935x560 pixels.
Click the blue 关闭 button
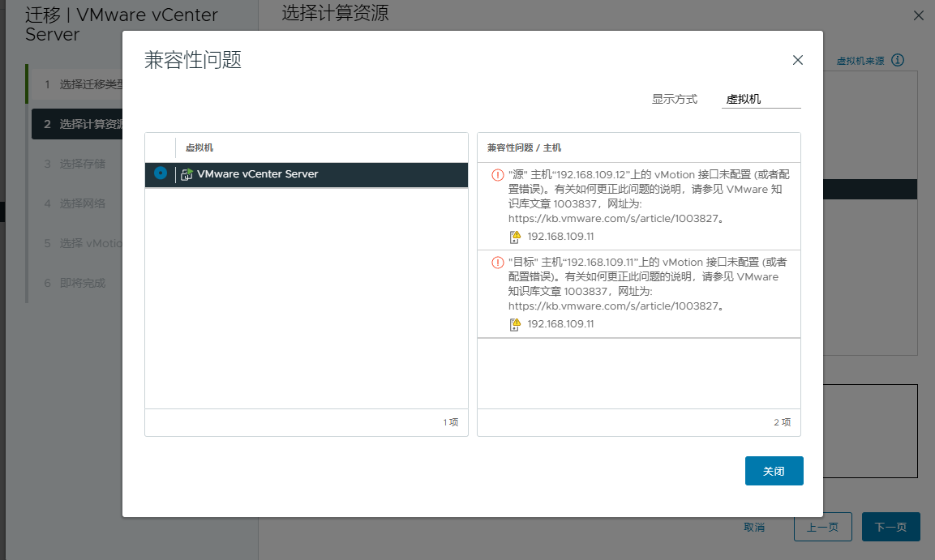(774, 471)
